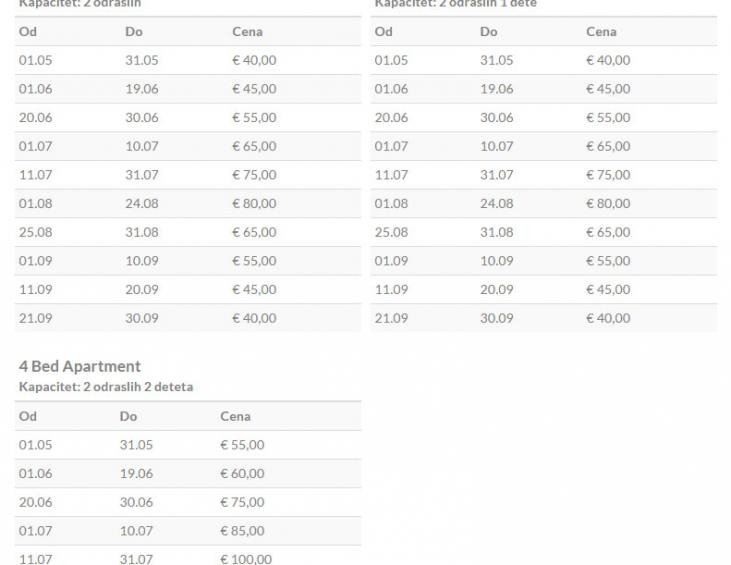Click "Cena" header in 4 Bed Apartment table
This screenshot has width=731, height=565.
(x=235, y=416)
